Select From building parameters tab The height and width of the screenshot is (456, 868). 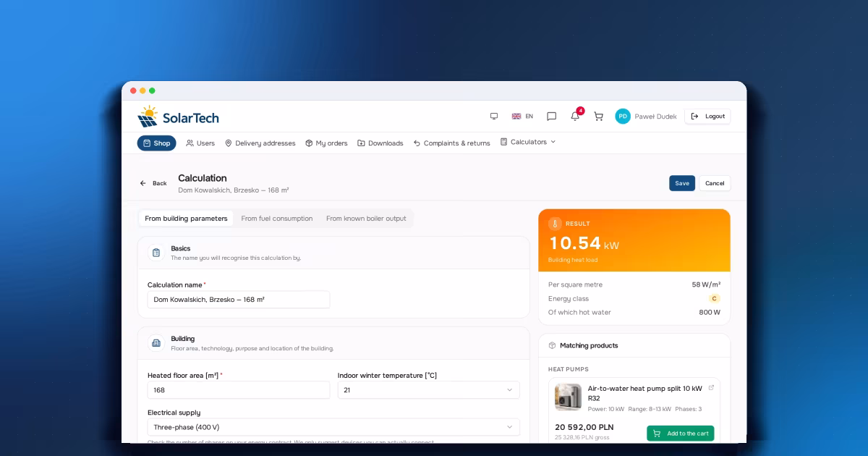point(186,218)
